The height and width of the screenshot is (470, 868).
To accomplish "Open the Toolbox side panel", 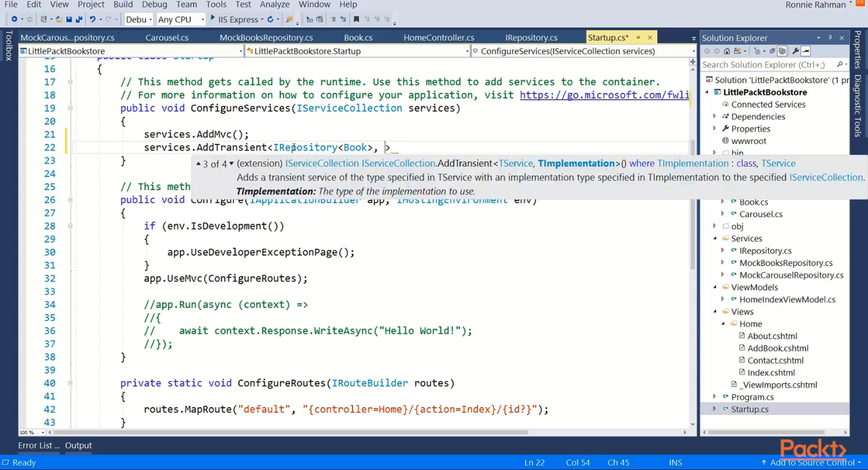I will tap(8, 45).
